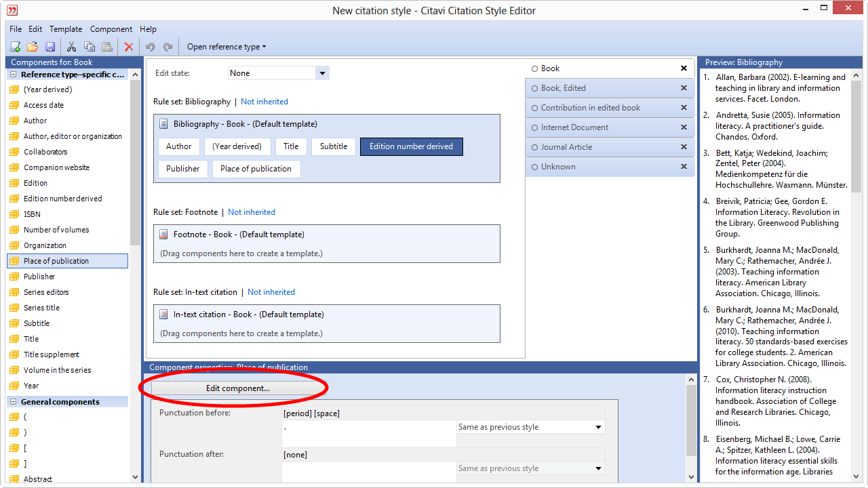Click Not inherited link for Footnote
Screen dimensions: 868x488
pos(252,212)
